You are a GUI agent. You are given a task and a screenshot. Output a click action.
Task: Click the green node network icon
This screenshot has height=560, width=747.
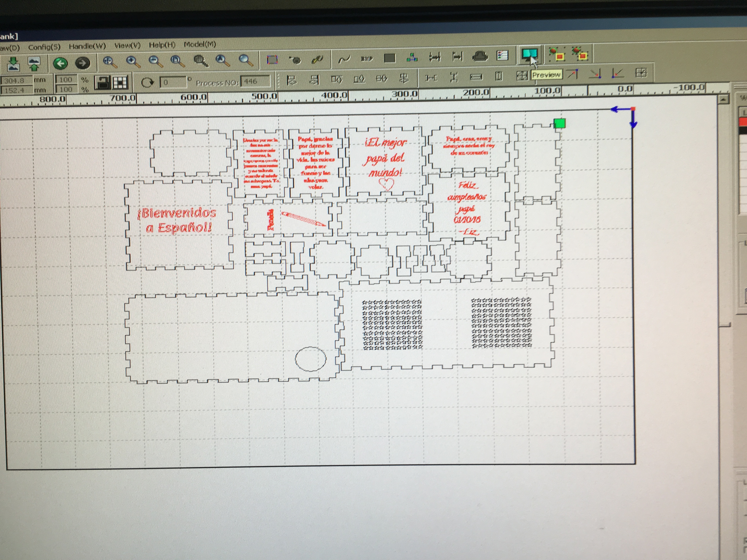[x=412, y=58]
